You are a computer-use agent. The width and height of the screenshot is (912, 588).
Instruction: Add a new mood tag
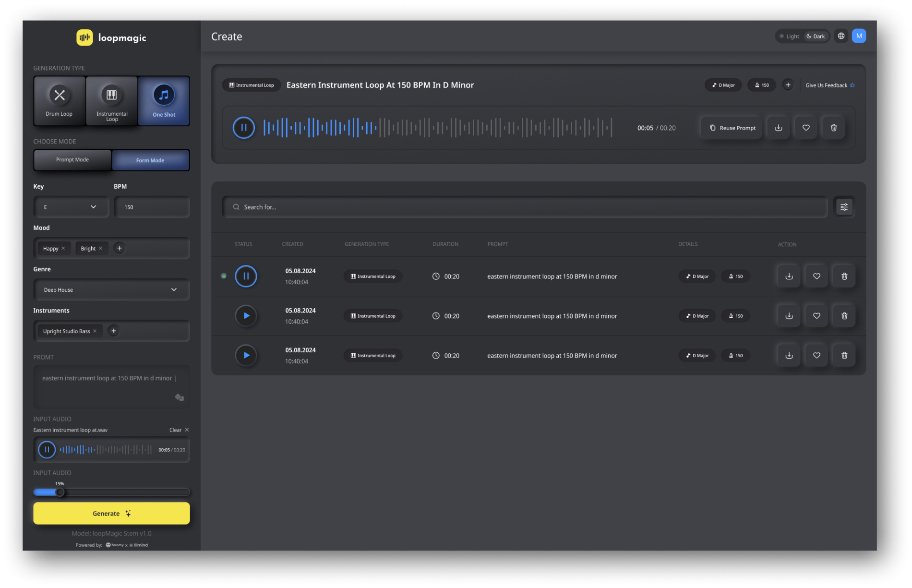coord(120,248)
